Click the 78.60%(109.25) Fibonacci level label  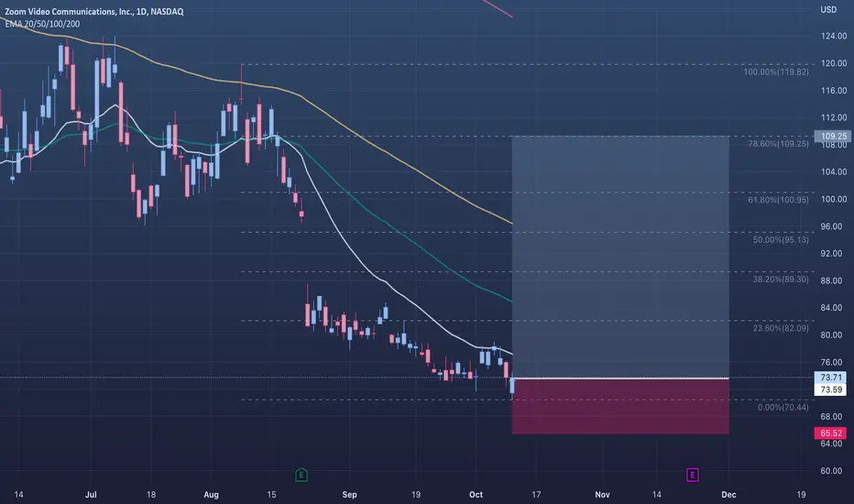tap(778, 144)
